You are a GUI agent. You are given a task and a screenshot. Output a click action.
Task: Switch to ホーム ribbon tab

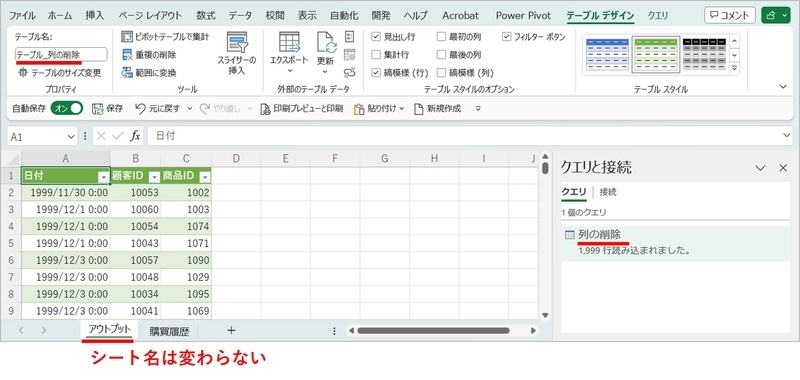click(x=60, y=16)
